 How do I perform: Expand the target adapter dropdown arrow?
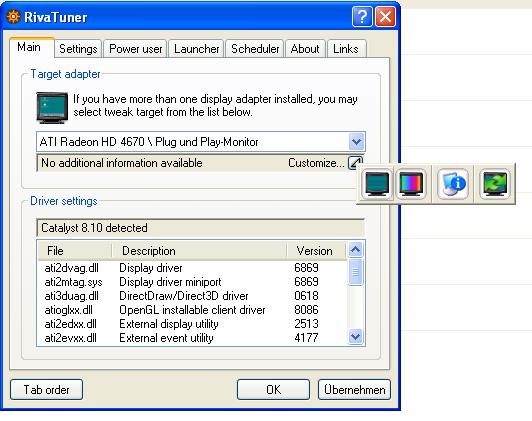coord(356,141)
